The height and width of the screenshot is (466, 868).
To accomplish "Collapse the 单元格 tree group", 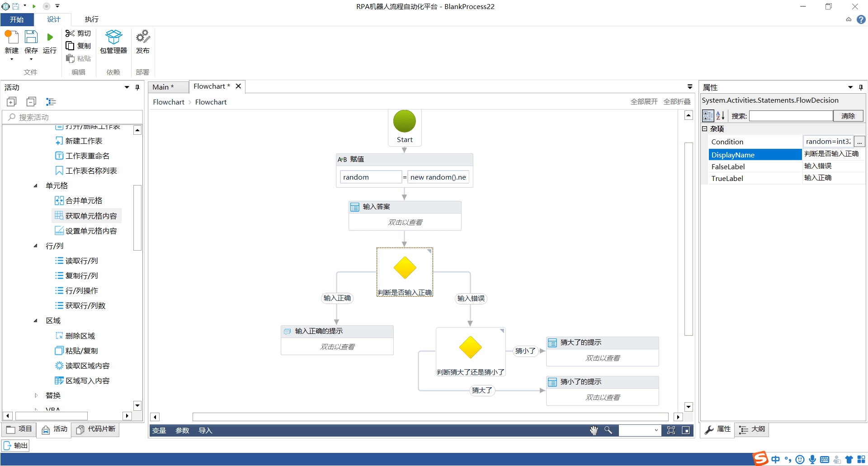I will click(x=36, y=185).
